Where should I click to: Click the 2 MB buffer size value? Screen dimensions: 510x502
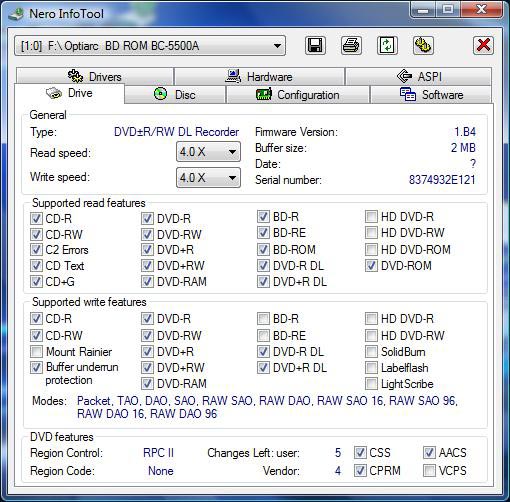(x=463, y=148)
